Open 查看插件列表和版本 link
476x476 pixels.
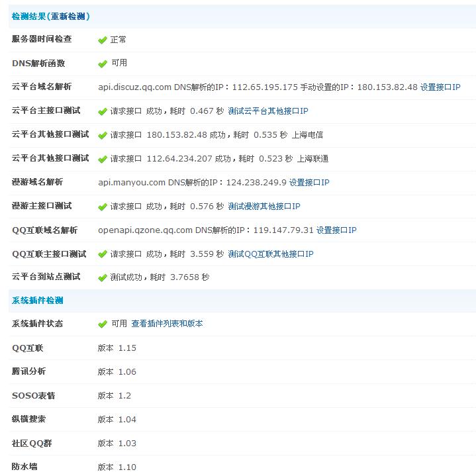[x=167, y=324]
